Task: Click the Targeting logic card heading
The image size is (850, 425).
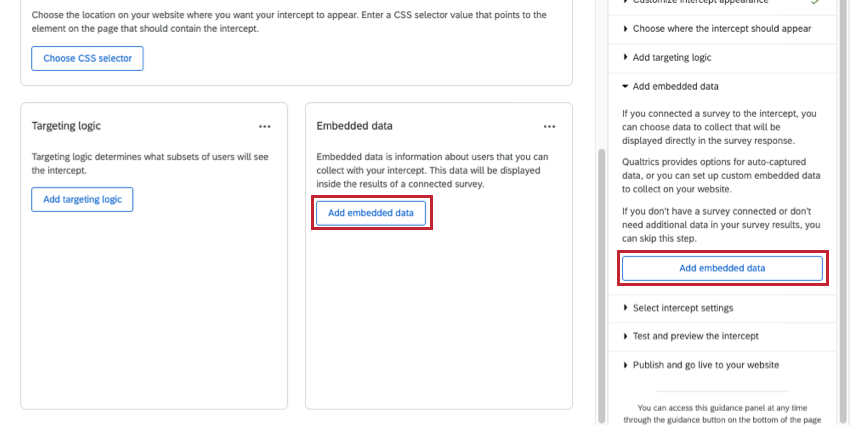Action: [x=67, y=127]
